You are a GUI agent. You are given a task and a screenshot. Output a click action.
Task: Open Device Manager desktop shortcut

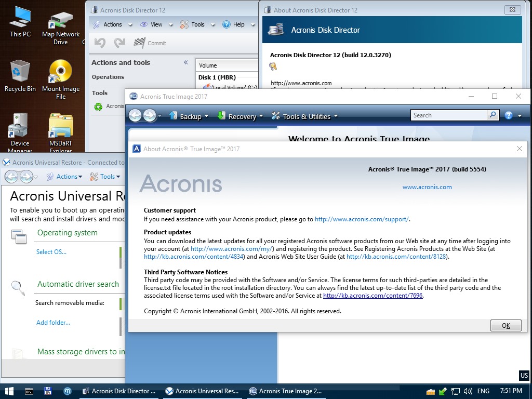pyautogui.click(x=20, y=133)
